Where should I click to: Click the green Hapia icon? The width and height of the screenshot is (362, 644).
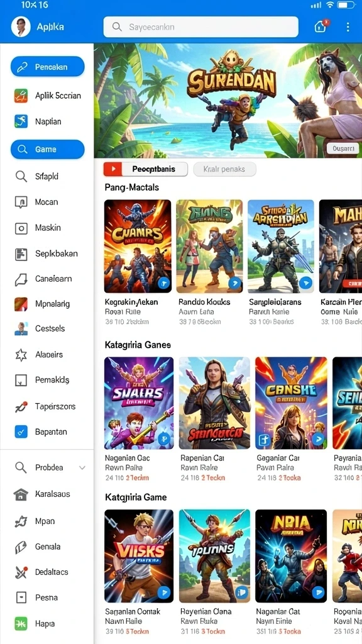tap(21, 624)
